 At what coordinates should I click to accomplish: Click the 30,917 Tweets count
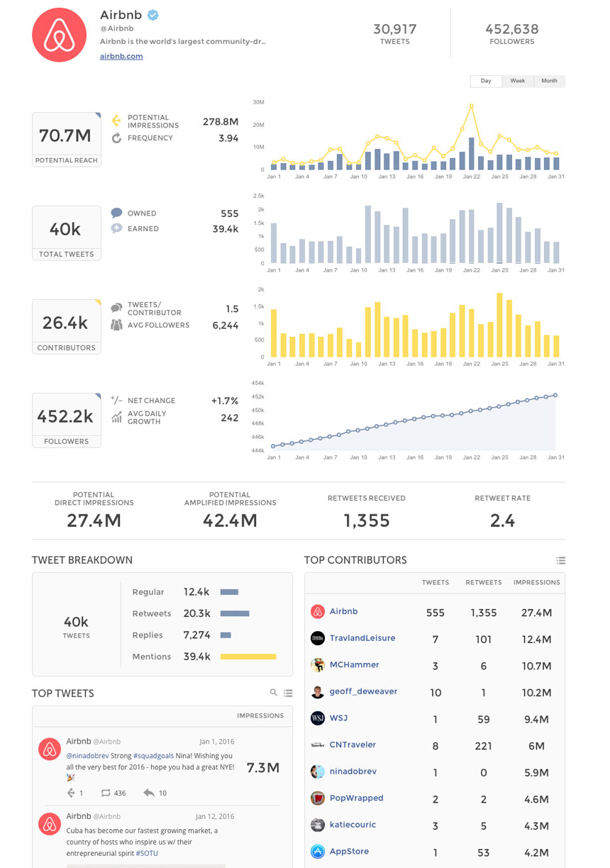[x=395, y=29]
